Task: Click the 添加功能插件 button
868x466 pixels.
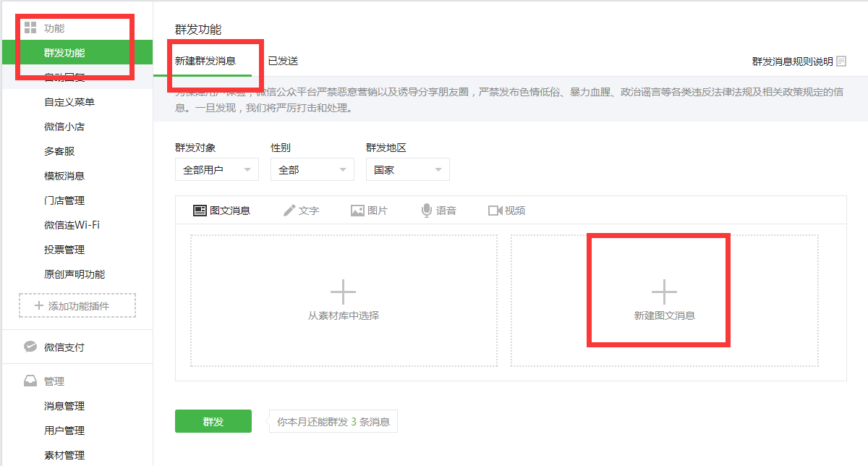Action: pos(77,306)
